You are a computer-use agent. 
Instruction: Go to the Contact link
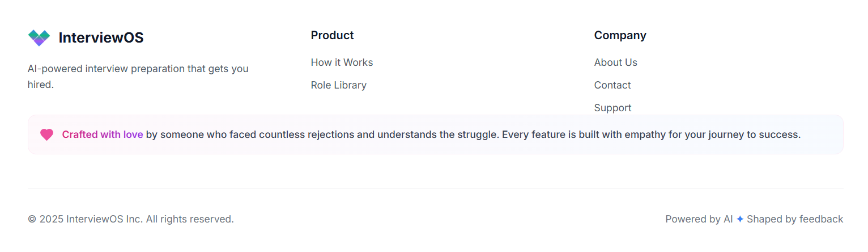pos(612,85)
